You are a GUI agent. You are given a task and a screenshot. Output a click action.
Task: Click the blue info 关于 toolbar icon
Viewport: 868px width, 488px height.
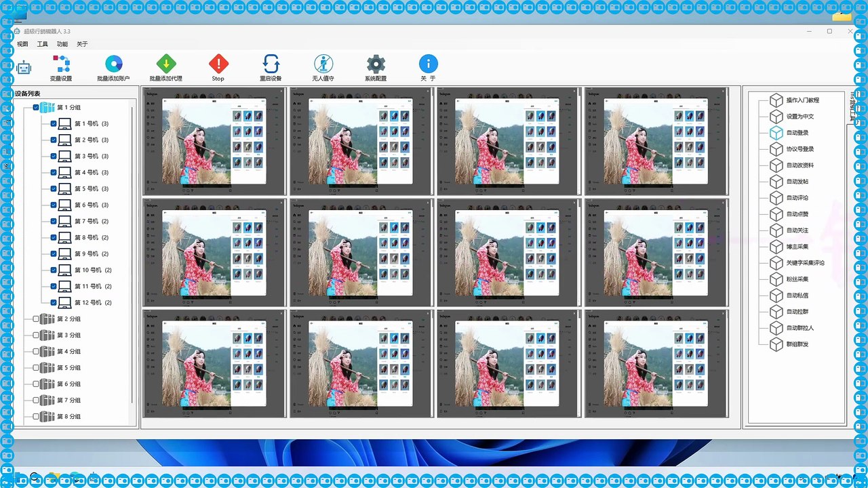coord(428,64)
